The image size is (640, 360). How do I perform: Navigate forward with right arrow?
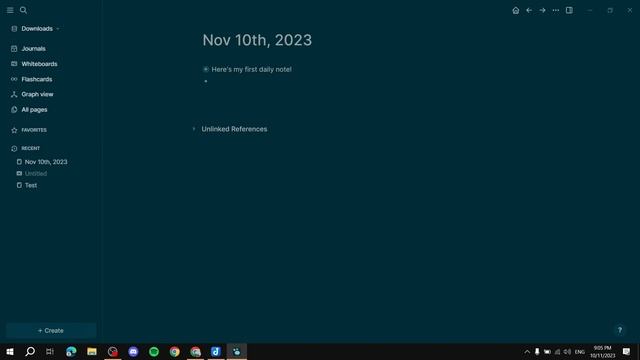[x=542, y=10]
